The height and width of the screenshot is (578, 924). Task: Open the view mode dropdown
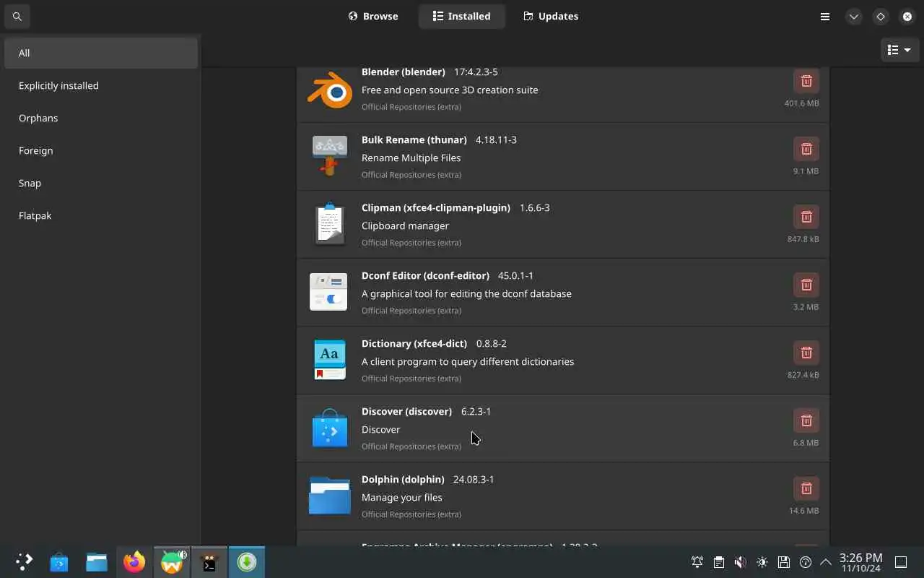pyautogui.click(x=899, y=50)
